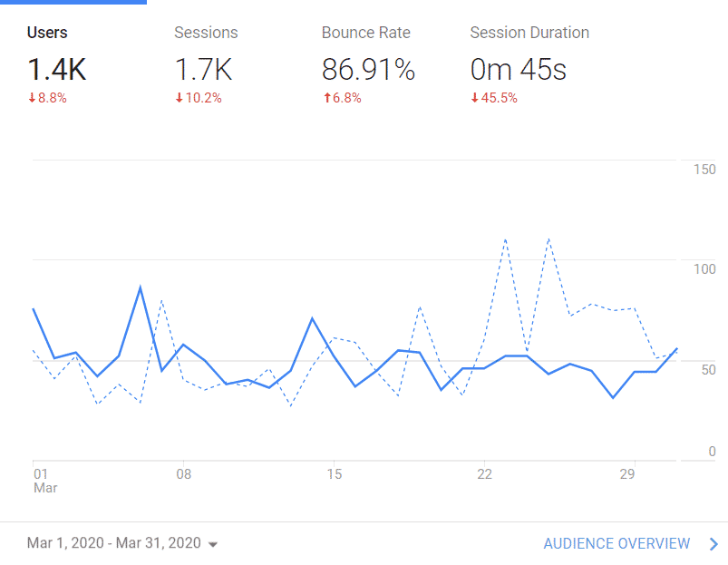Click the 86.91% Bounce Rate value
Screen dimensions: 728x565
pos(368,68)
